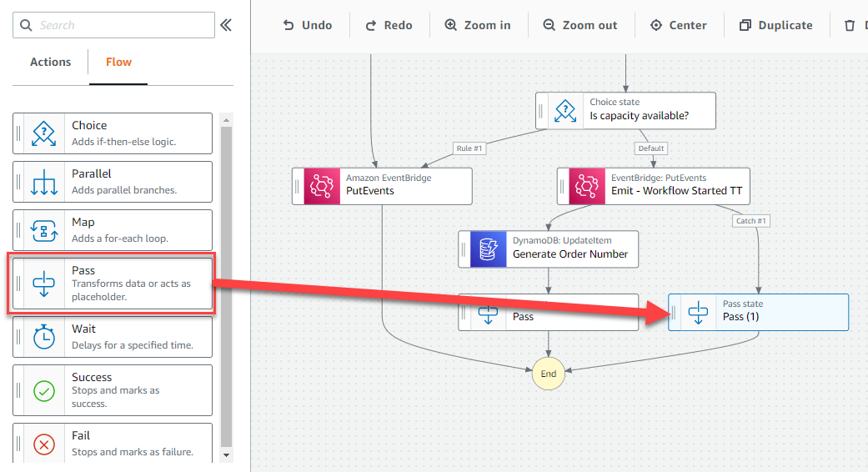
Task: Click the Emit Workflow Started EventBridge icon
Action: (587, 187)
